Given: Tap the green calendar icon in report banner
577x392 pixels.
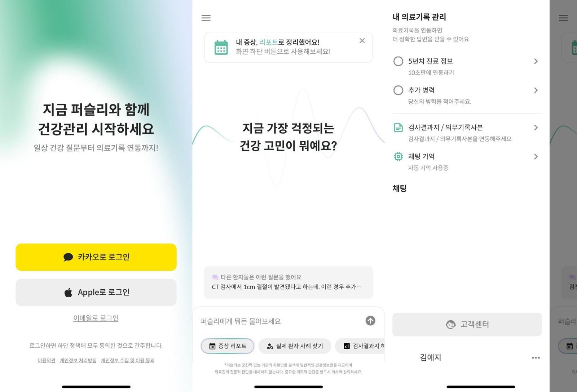Looking at the screenshot, I should click(221, 48).
